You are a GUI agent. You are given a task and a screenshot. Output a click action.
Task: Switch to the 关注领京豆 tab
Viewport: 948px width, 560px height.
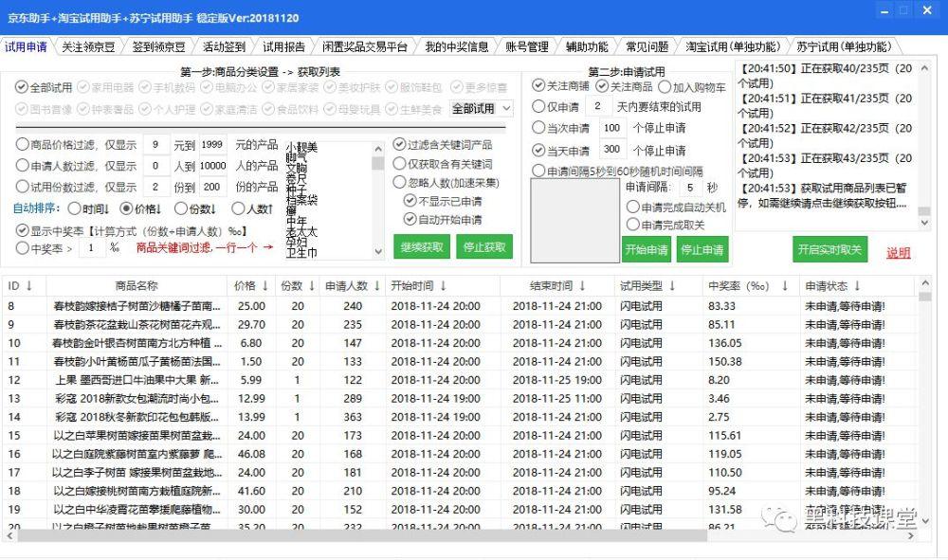[x=88, y=46]
